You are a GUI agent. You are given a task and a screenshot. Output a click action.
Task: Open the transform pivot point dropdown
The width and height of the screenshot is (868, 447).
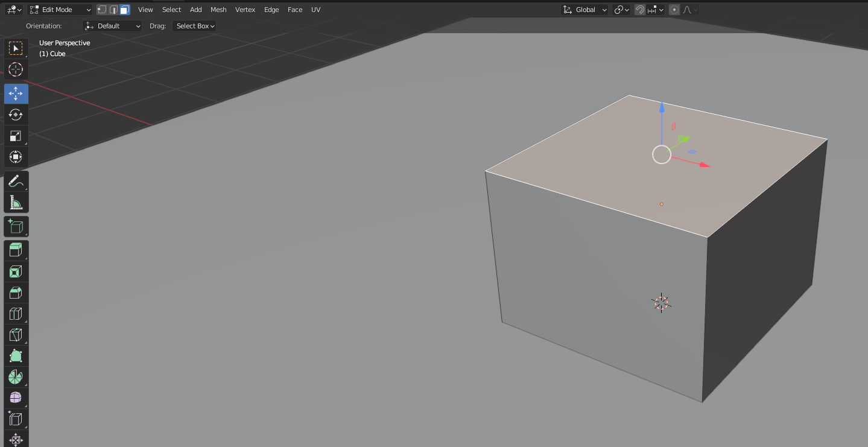(x=621, y=10)
